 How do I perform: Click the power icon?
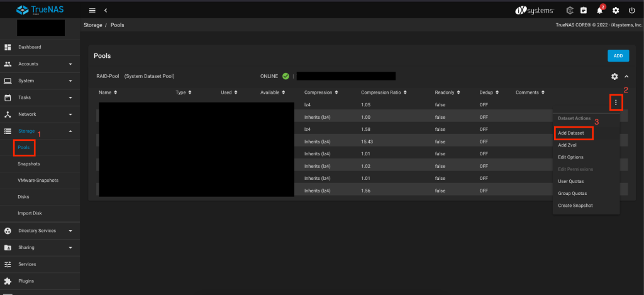(x=631, y=10)
